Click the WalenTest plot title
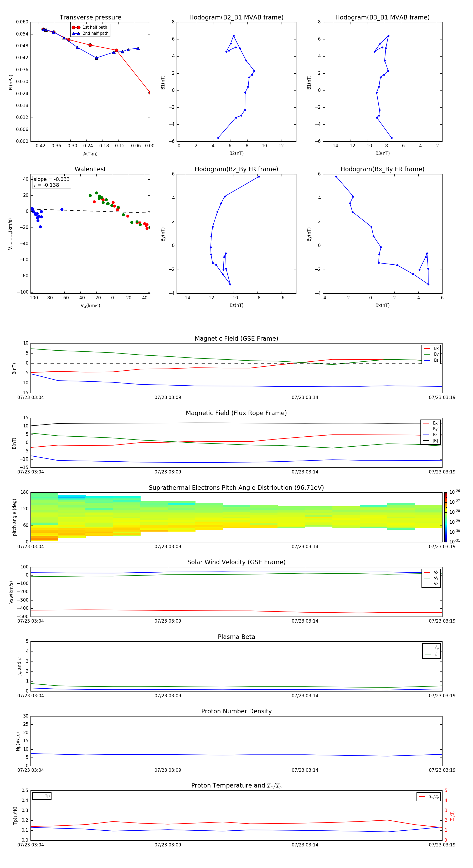Viewport: 473px width, 868px height. point(90,169)
